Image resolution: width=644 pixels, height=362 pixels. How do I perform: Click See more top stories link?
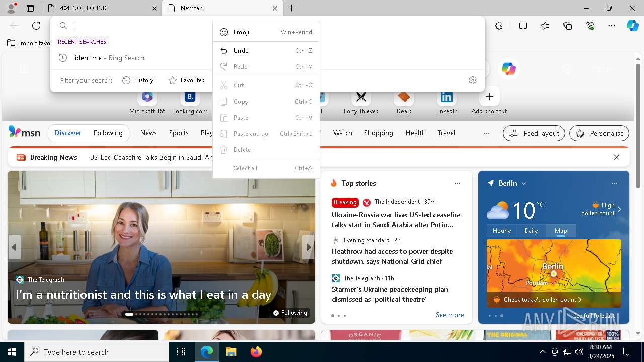450,315
